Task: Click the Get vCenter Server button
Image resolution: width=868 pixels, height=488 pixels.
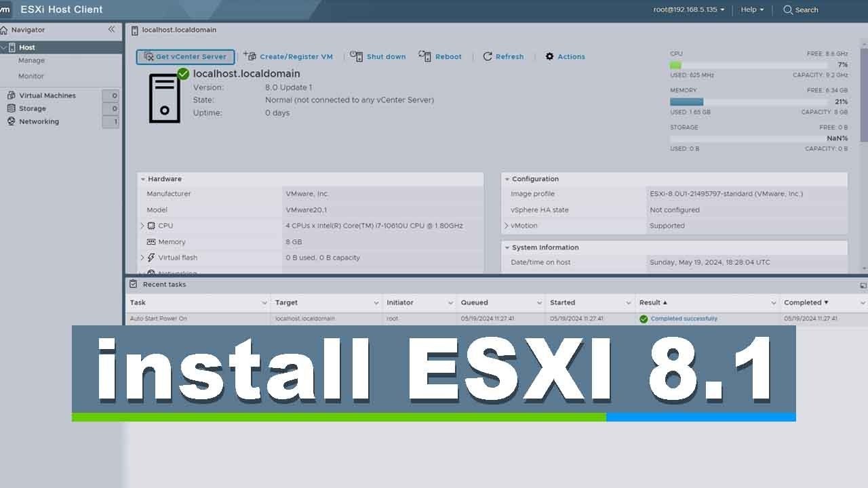Action: [x=185, y=57]
